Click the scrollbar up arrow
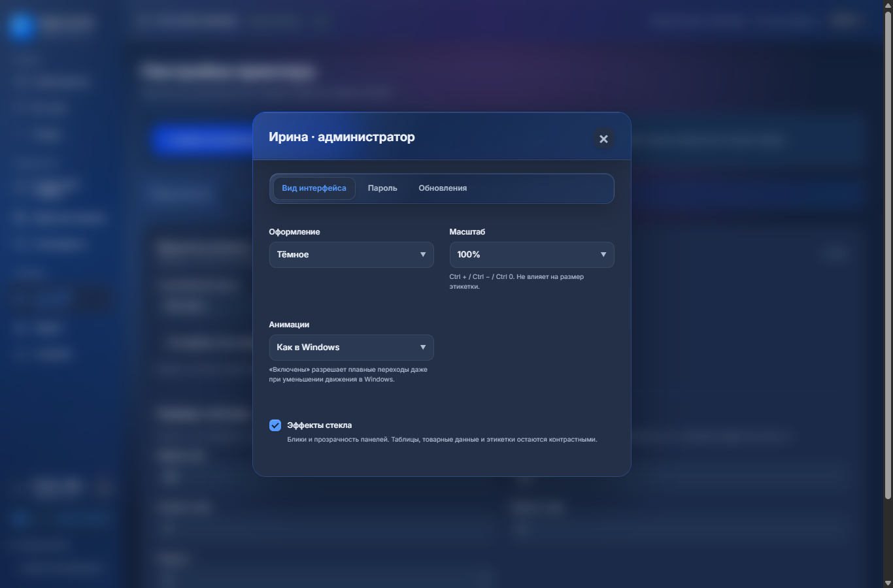The image size is (893, 588). 888,5
